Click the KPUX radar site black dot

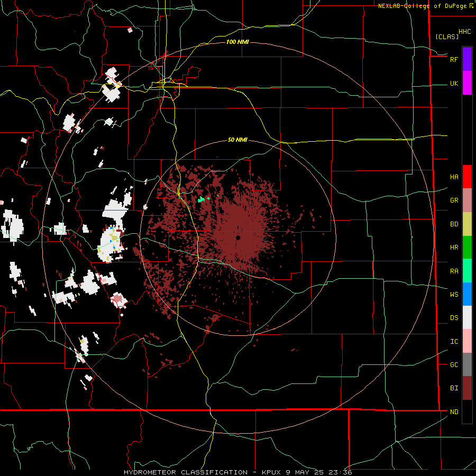coord(238,237)
